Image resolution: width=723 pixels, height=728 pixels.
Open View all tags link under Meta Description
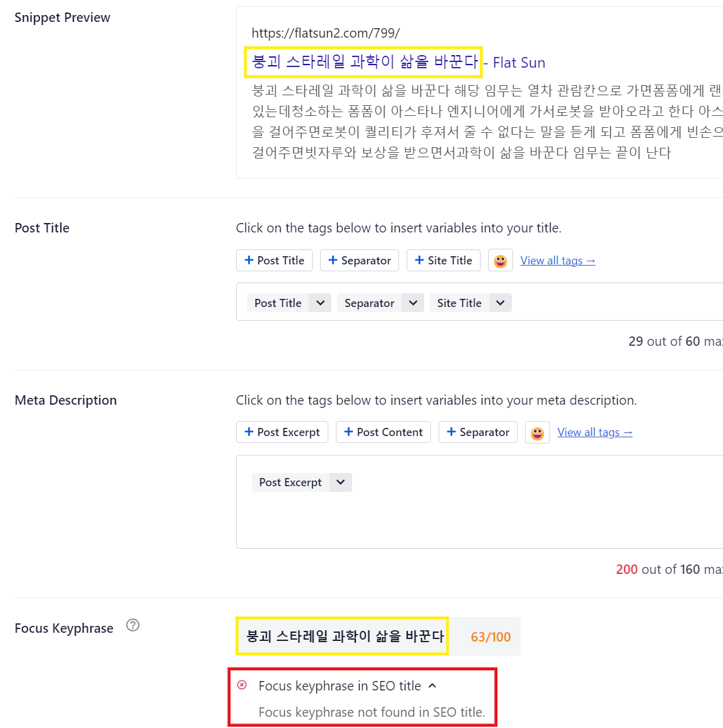(595, 432)
